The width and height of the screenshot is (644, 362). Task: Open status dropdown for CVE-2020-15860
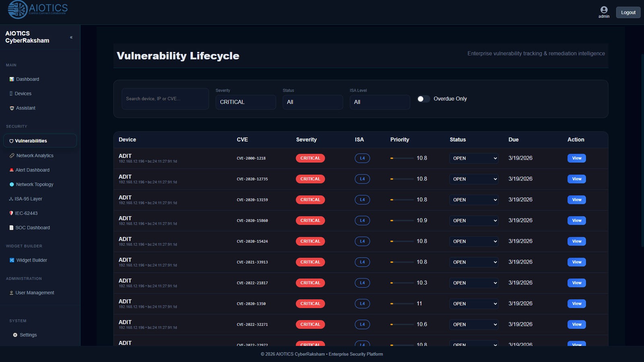tap(474, 221)
